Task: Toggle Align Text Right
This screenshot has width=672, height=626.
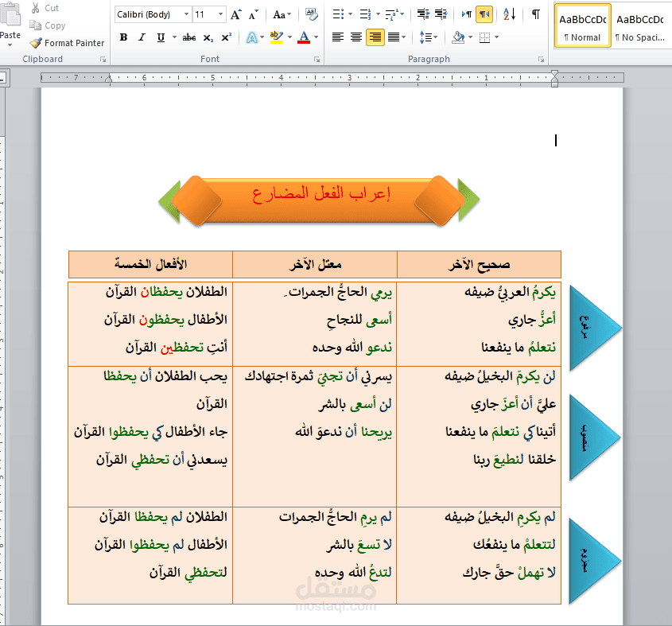Action: tap(375, 37)
